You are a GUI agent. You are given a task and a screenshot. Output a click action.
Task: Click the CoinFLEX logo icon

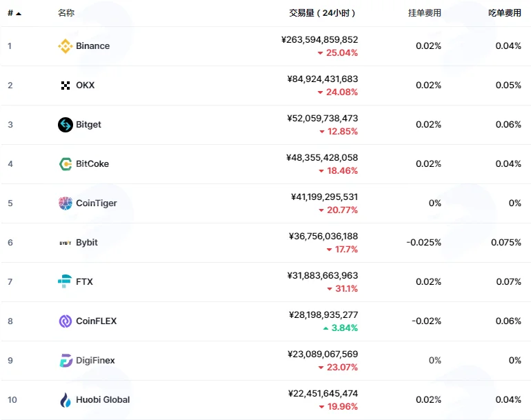click(66, 321)
